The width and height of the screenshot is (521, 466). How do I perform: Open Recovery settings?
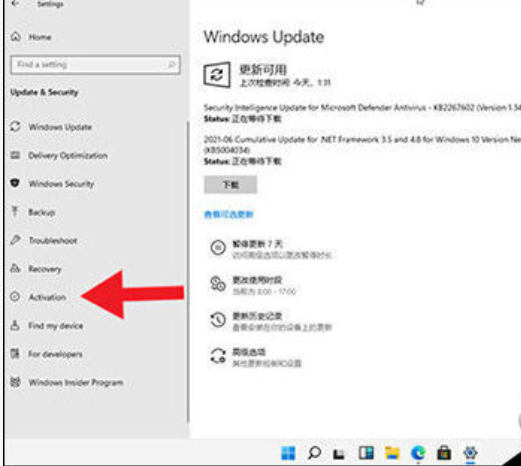click(x=36, y=269)
